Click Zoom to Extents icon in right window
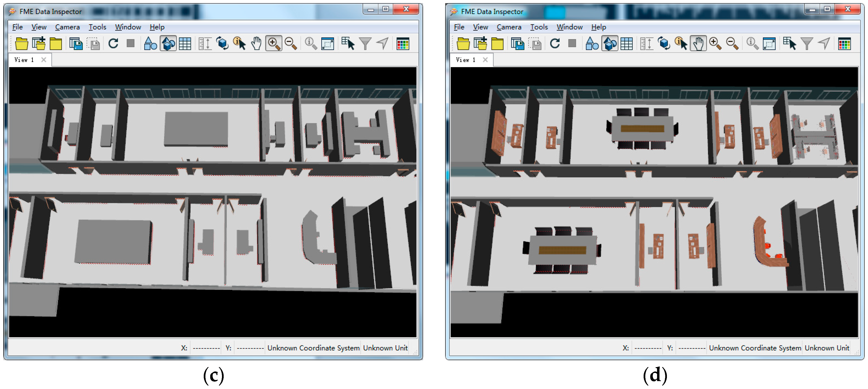Image resolution: width=868 pixels, height=389 pixels. click(769, 44)
